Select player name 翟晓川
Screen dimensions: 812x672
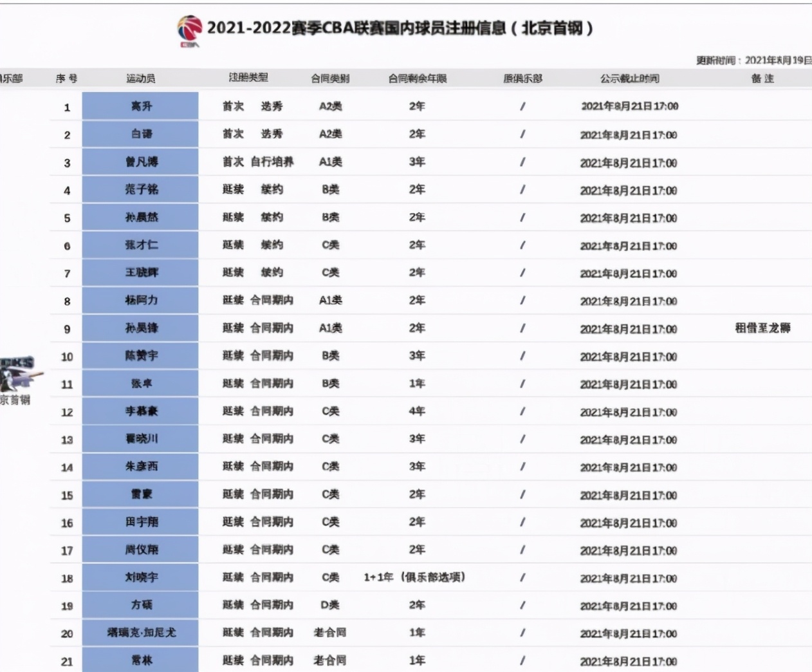tap(140, 438)
